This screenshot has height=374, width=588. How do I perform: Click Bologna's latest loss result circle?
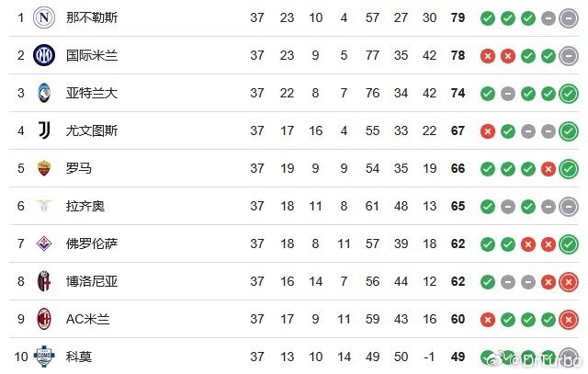tap(569, 282)
